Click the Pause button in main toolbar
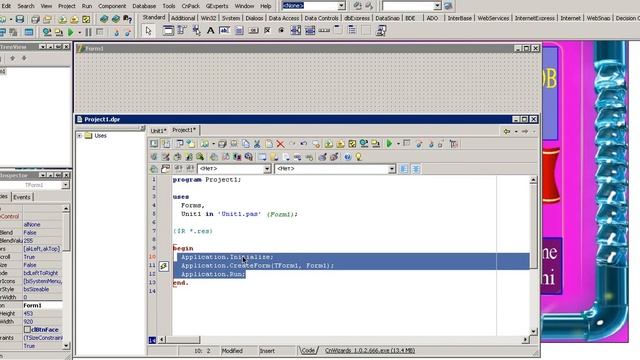The image size is (640, 360). click(88, 32)
